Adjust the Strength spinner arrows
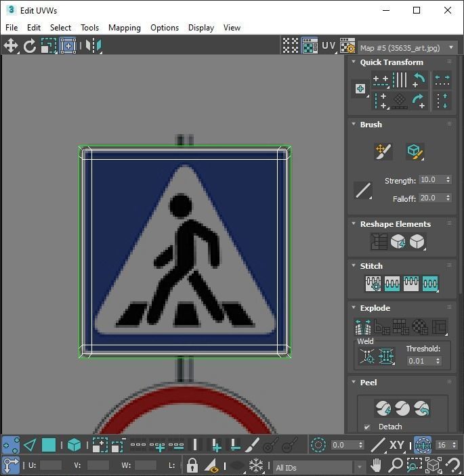Viewport: 464px width, 476px height. point(448,179)
